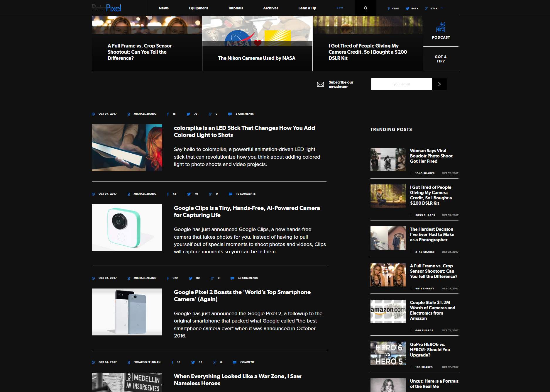Viewport: 550px width, 392px height.
Task: Open Google Clips camera thumbnail
Action: tap(127, 228)
